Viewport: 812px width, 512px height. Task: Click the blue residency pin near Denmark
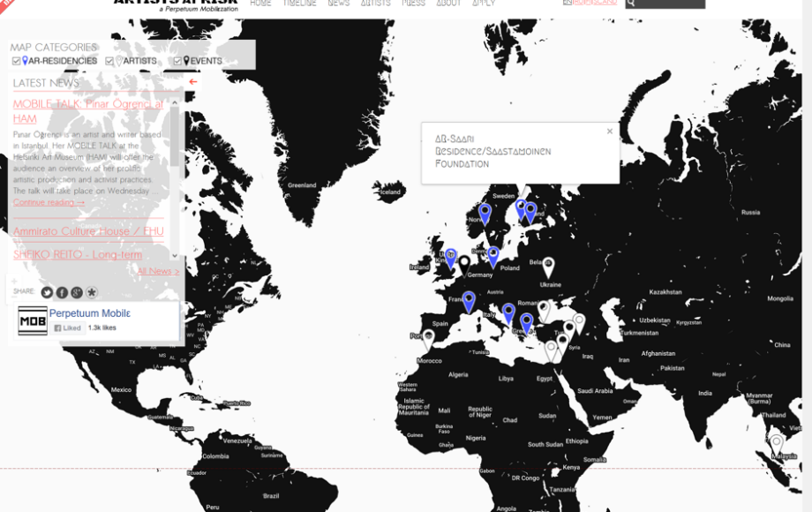click(x=493, y=256)
